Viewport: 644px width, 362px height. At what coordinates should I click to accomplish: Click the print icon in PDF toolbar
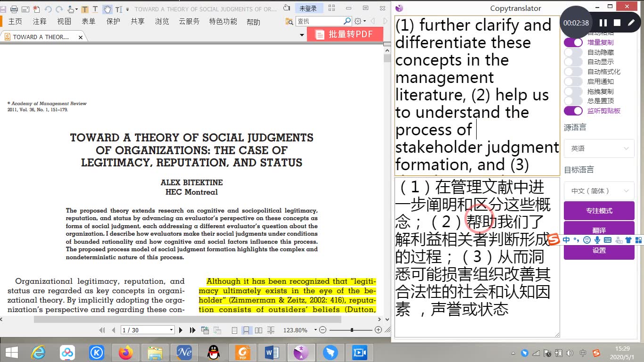[x=14, y=9]
